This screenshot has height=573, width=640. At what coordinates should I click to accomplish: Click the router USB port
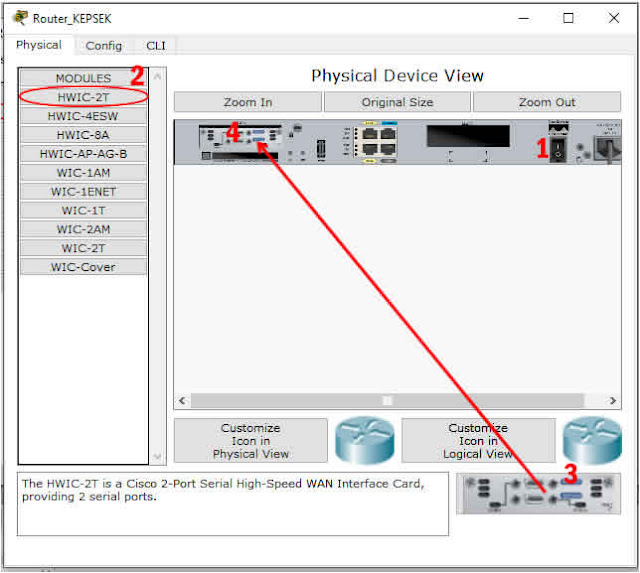pyautogui.click(x=321, y=149)
